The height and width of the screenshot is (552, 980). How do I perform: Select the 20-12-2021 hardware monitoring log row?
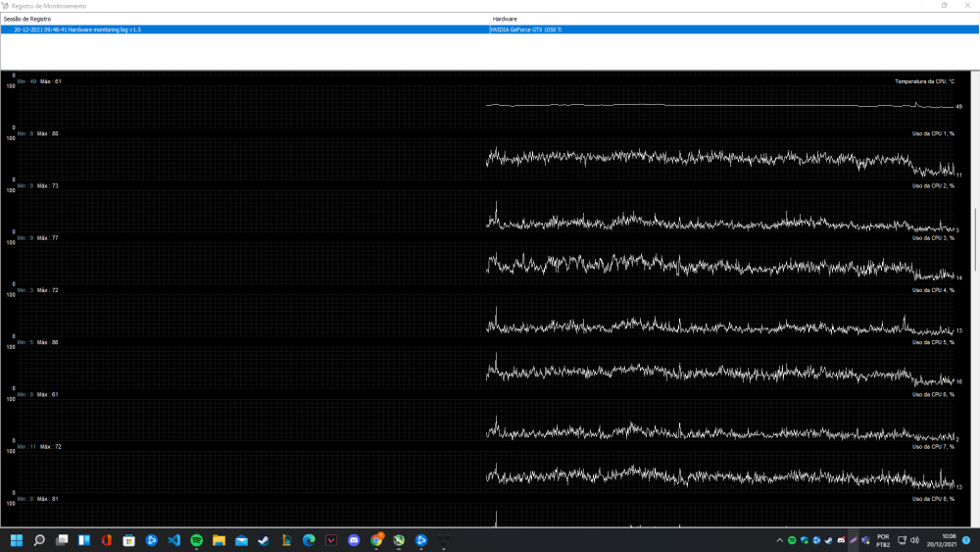[x=245, y=29]
